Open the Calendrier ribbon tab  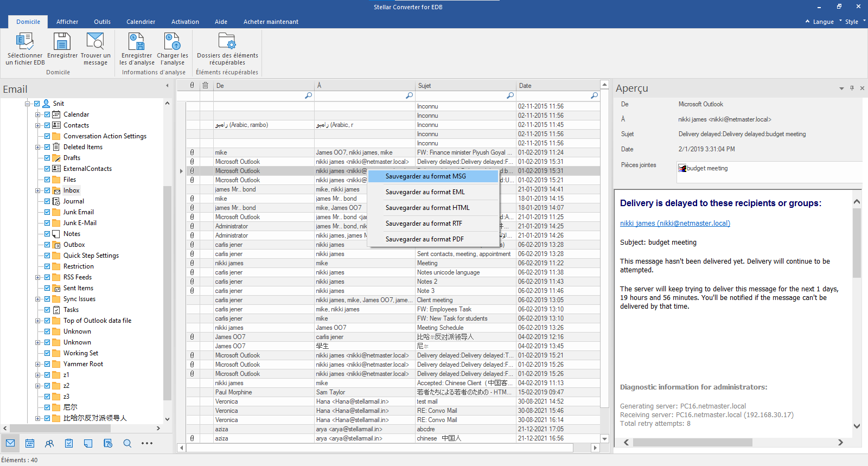point(141,22)
